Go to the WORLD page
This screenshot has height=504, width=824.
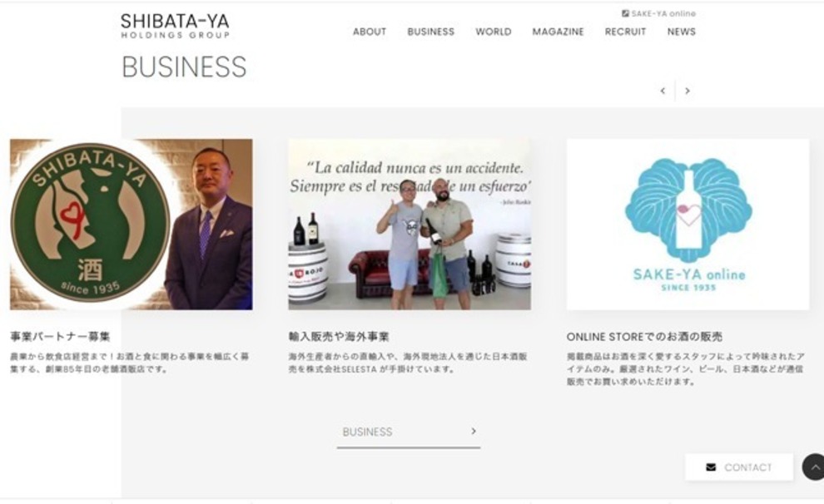(x=494, y=32)
